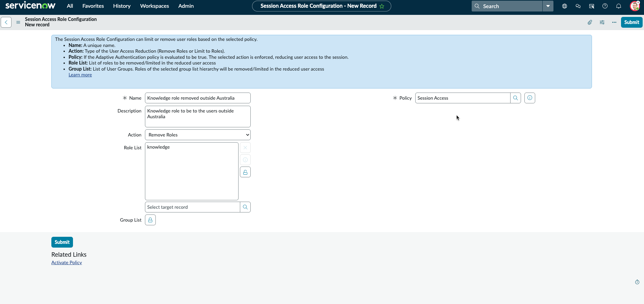The width and height of the screenshot is (644, 304).
Task: Expand the search options dropdown arrow
Action: click(548, 6)
